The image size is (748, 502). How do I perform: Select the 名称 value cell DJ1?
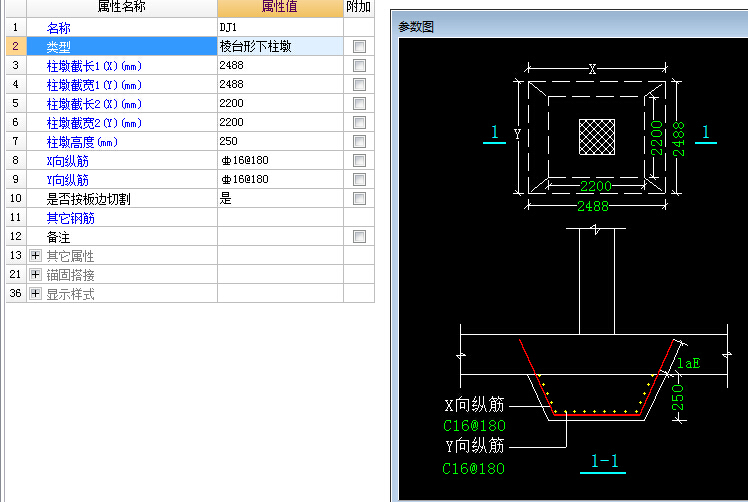(x=280, y=27)
